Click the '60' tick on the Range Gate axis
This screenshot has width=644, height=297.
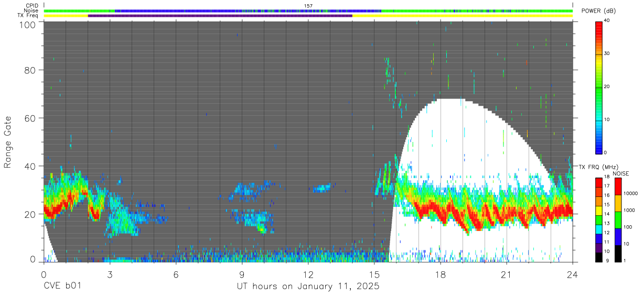click(x=30, y=118)
